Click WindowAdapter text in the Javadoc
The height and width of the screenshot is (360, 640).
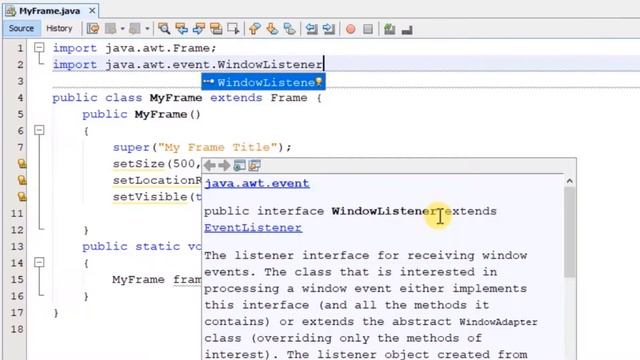coord(498,322)
